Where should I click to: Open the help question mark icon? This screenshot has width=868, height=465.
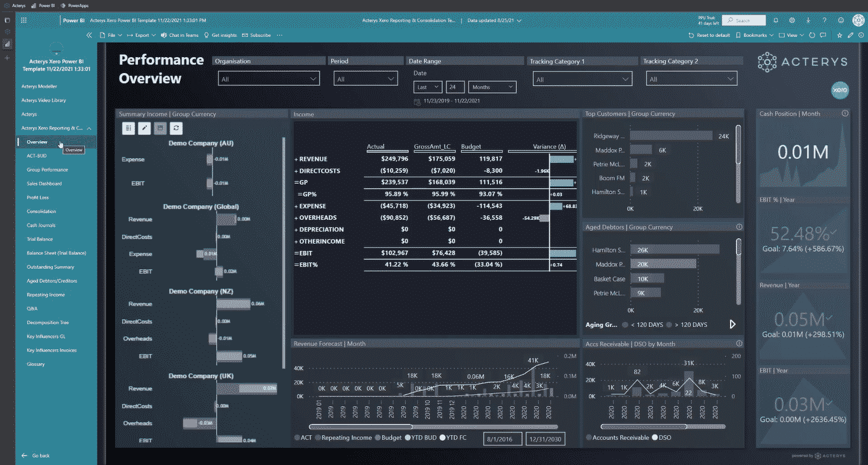[x=825, y=20]
